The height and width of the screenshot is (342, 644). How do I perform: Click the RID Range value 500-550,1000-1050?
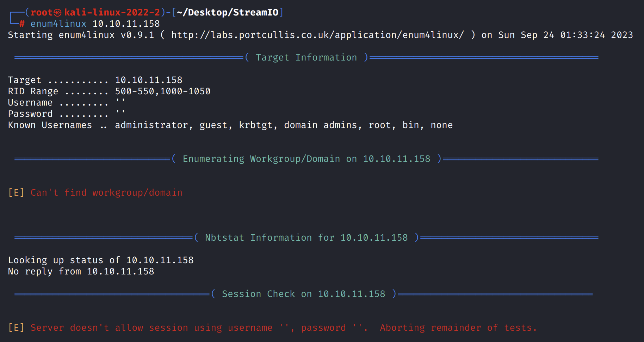[x=162, y=91]
